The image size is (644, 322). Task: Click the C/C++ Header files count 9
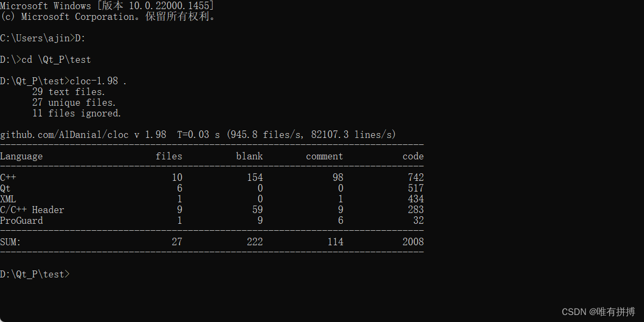[180, 210]
